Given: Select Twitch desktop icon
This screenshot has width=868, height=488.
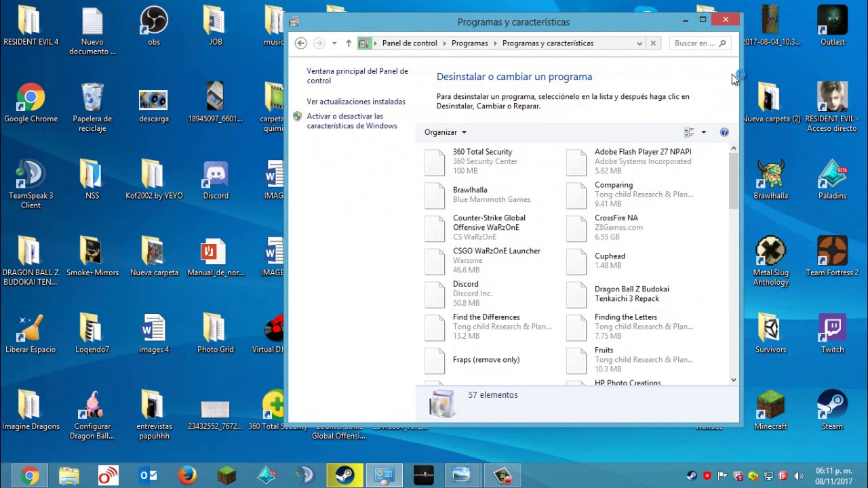Looking at the screenshot, I should click(833, 333).
